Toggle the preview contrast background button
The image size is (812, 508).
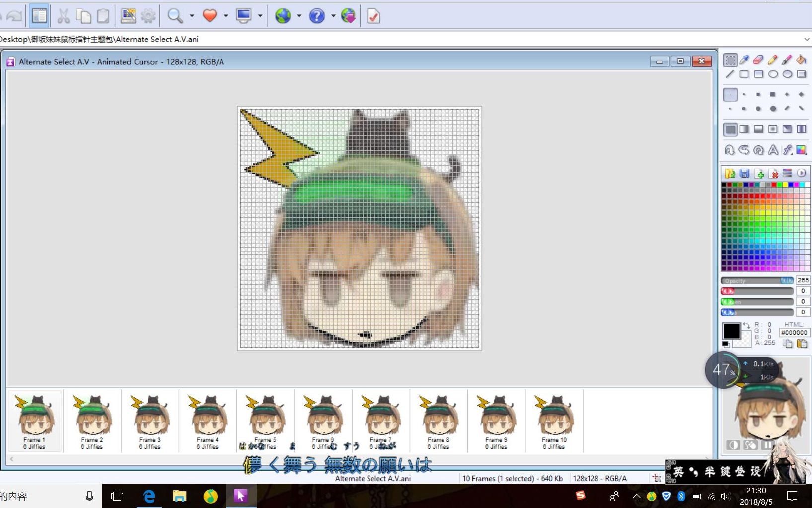(733, 445)
